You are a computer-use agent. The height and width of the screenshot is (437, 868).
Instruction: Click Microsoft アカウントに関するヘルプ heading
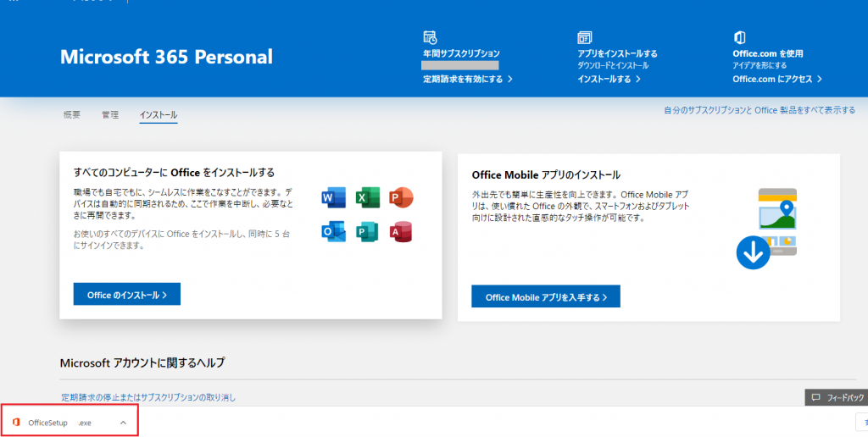click(x=142, y=362)
